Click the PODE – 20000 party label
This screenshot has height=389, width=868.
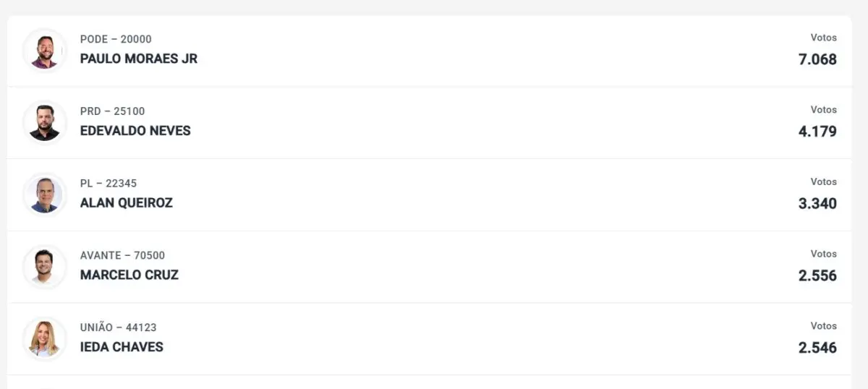(x=116, y=39)
